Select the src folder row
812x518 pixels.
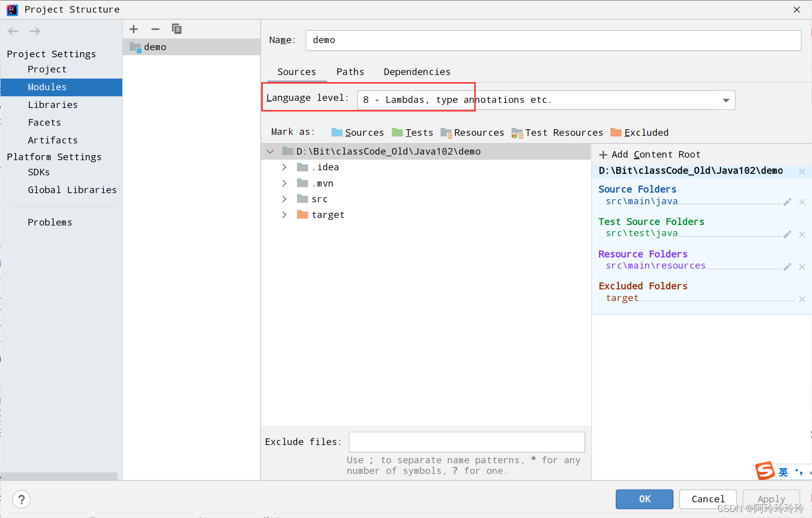click(x=426, y=199)
